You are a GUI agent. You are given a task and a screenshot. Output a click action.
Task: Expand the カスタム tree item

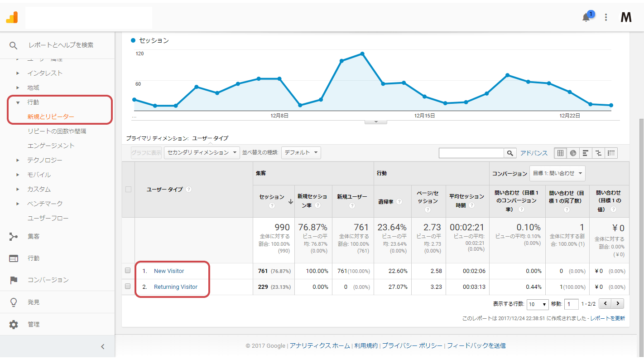point(18,189)
